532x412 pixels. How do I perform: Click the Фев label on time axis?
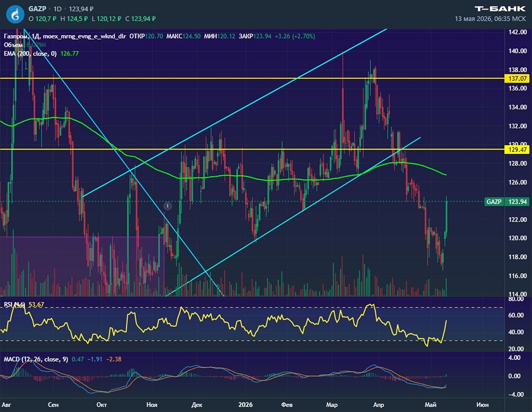(x=287, y=405)
